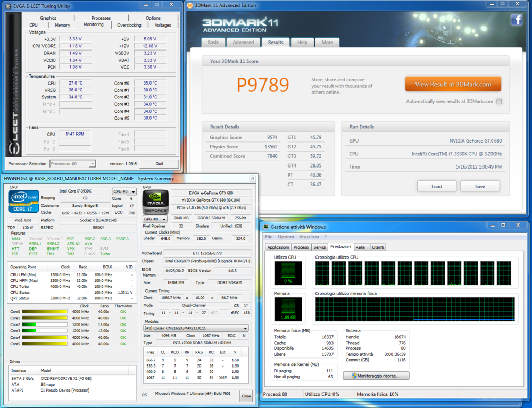Switch to the Memory tab in E-LEET
Image resolution: width=532 pixels, height=408 pixels.
(62, 25)
